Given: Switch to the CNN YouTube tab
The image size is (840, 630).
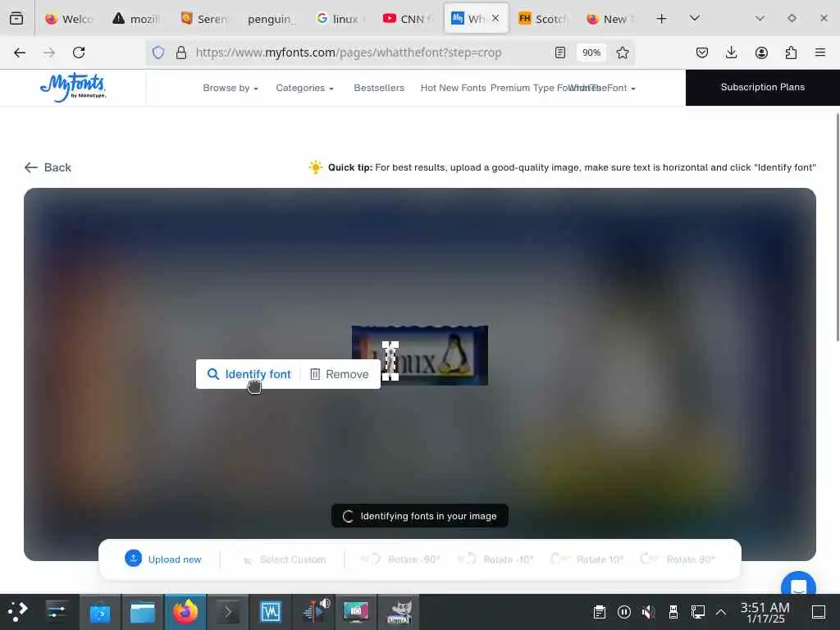Looking at the screenshot, I should pyautogui.click(x=405, y=19).
